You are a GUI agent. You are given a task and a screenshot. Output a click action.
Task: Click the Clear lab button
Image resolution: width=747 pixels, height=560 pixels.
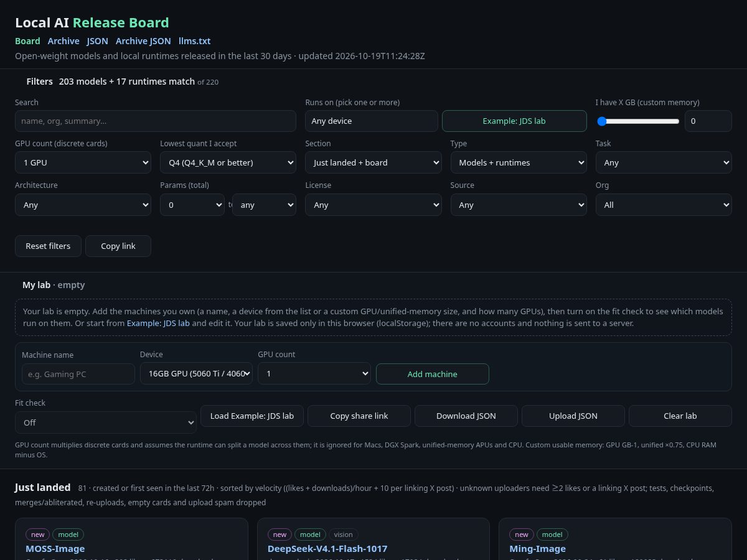(680, 416)
